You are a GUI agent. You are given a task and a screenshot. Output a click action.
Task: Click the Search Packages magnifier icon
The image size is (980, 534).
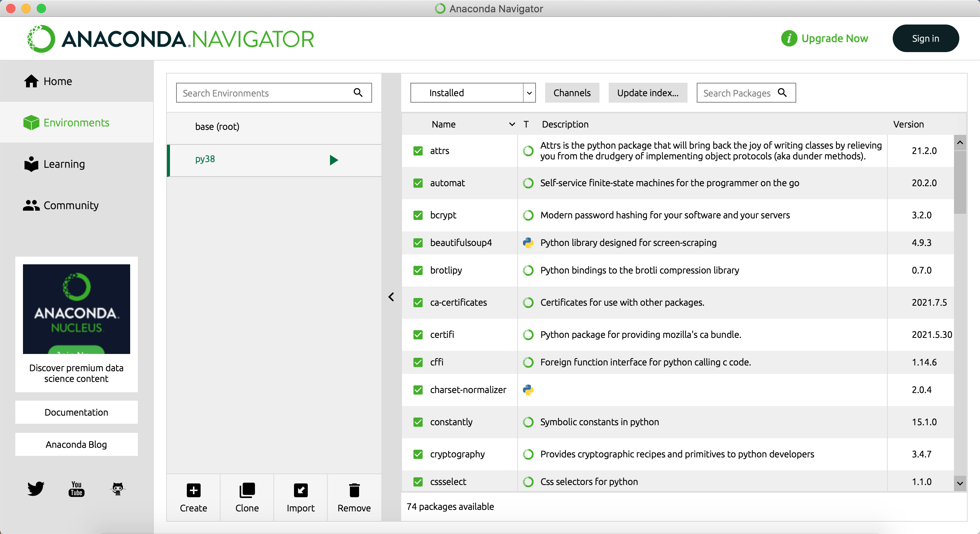click(x=782, y=92)
